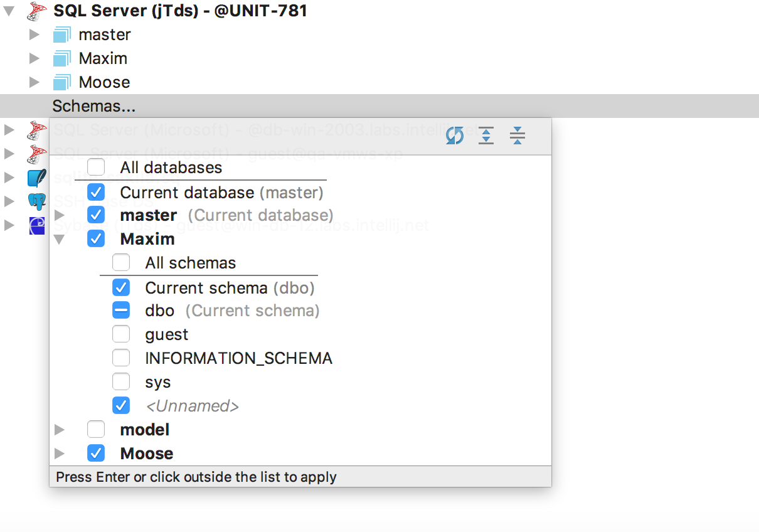Toggle the Maxim database checkbox in the popup

pyautogui.click(x=96, y=239)
